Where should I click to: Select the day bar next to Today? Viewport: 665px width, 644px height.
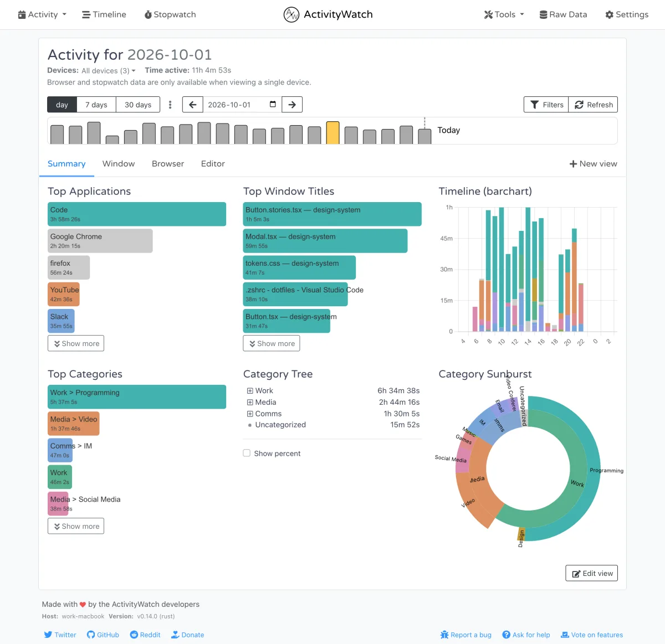pos(424,136)
